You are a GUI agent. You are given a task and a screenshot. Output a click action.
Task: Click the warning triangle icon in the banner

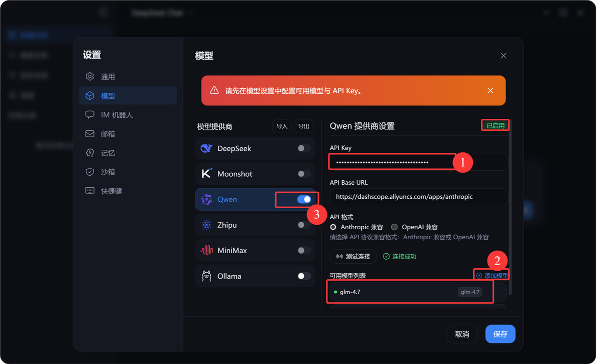[x=214, y=90]
